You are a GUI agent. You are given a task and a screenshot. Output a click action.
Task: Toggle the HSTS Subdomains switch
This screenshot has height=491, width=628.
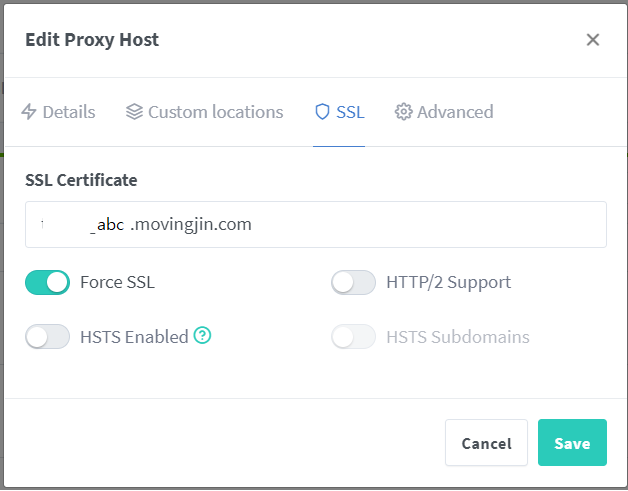(x=353, y=336)
